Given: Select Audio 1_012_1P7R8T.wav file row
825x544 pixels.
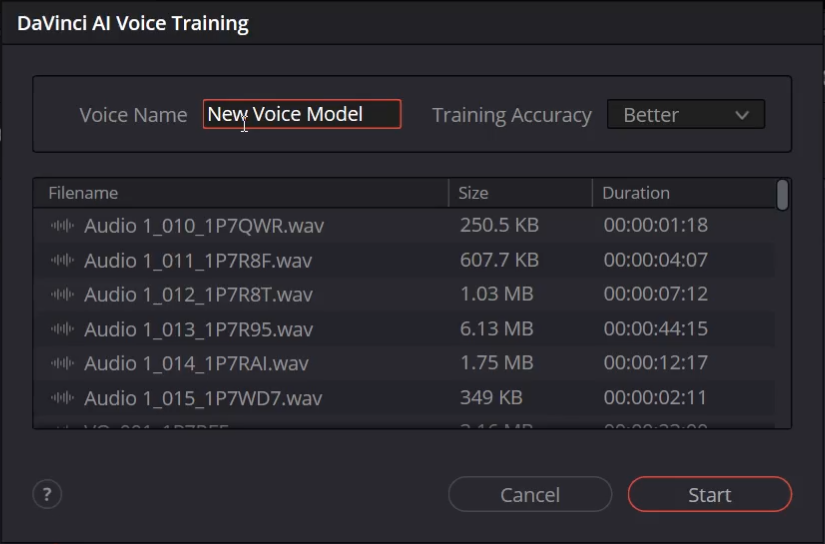Looking at the screenshot, I should click(404, 294).
